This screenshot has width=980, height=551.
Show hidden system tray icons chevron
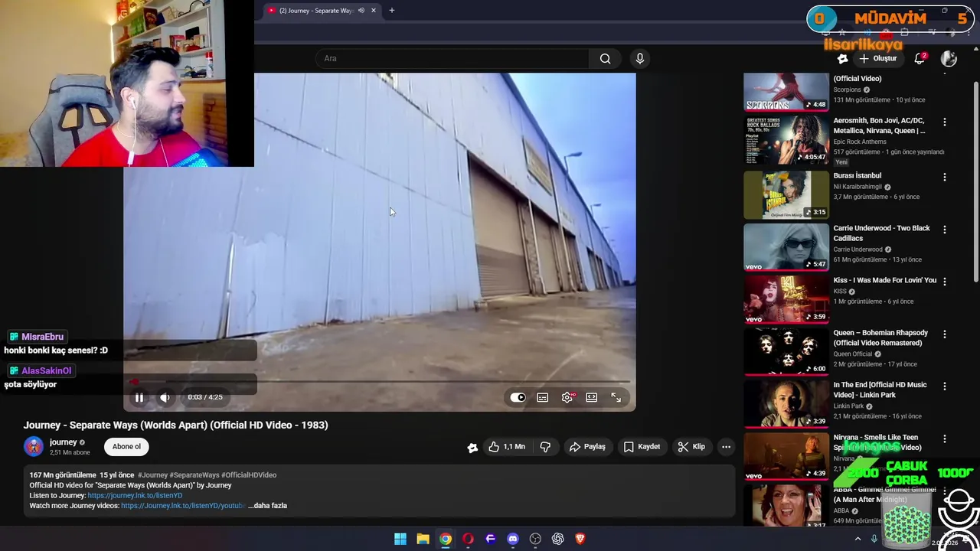pos(857,539)
